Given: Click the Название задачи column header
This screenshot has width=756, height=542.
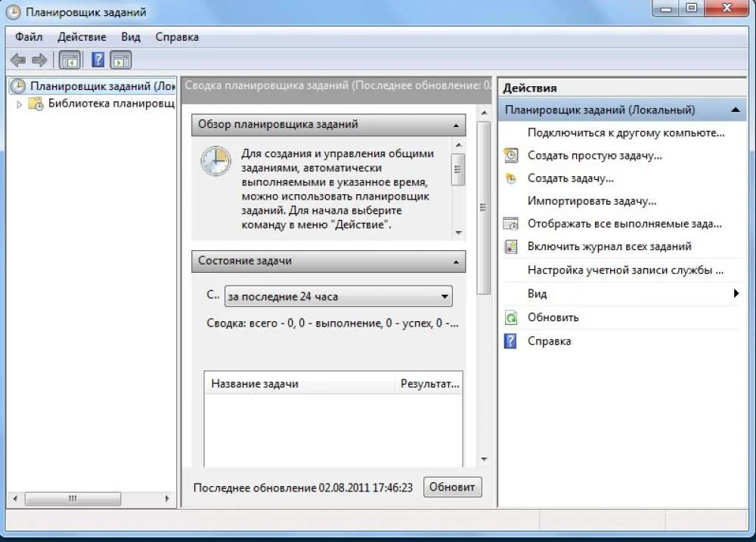Looking at the screenshot, I should pyautogui.click(x=299, y=384).
